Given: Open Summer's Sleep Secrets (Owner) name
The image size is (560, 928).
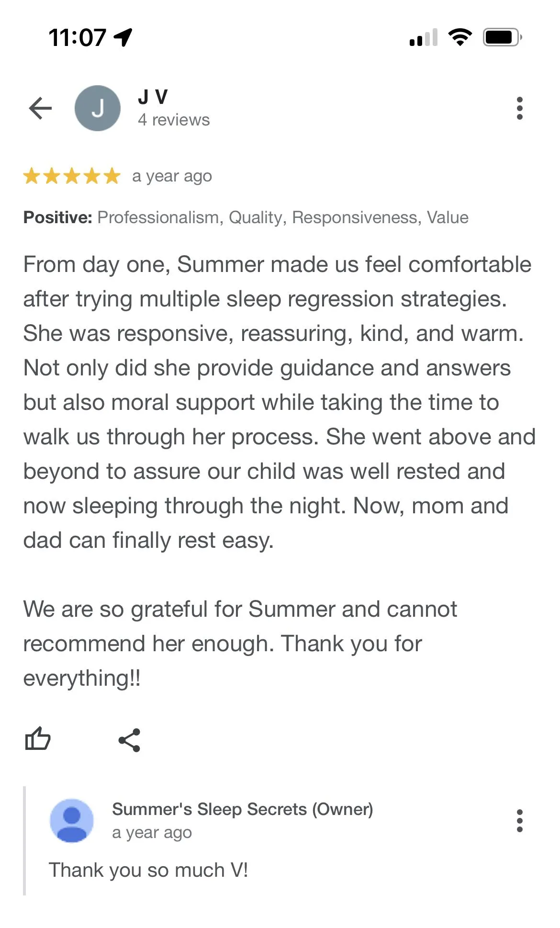Looking at the screenshot, I should [x=243, y=809].
